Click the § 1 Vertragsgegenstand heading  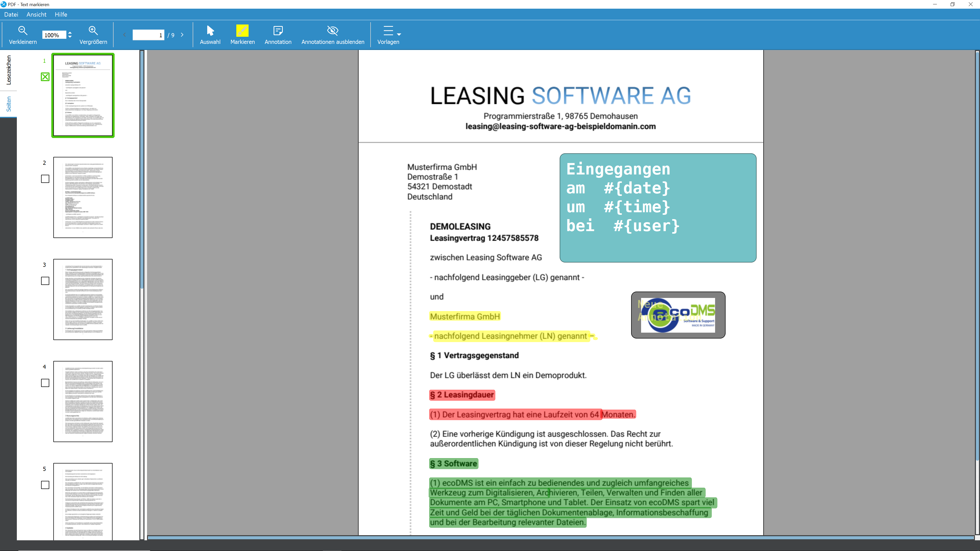tap(474, 356)
